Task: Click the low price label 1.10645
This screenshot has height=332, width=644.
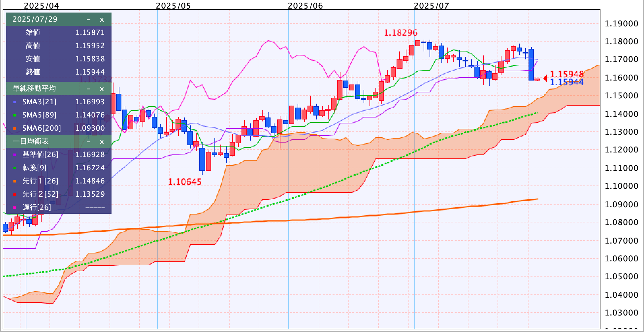Action: 185,182
